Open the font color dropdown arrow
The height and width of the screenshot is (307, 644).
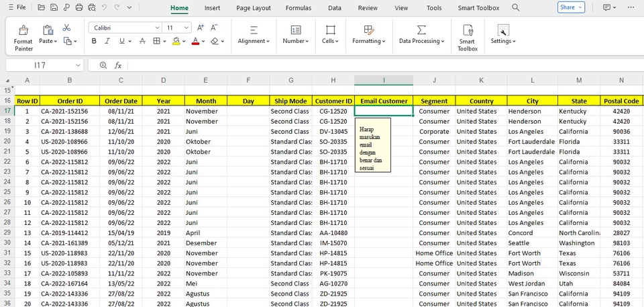[x=203, y=41]
